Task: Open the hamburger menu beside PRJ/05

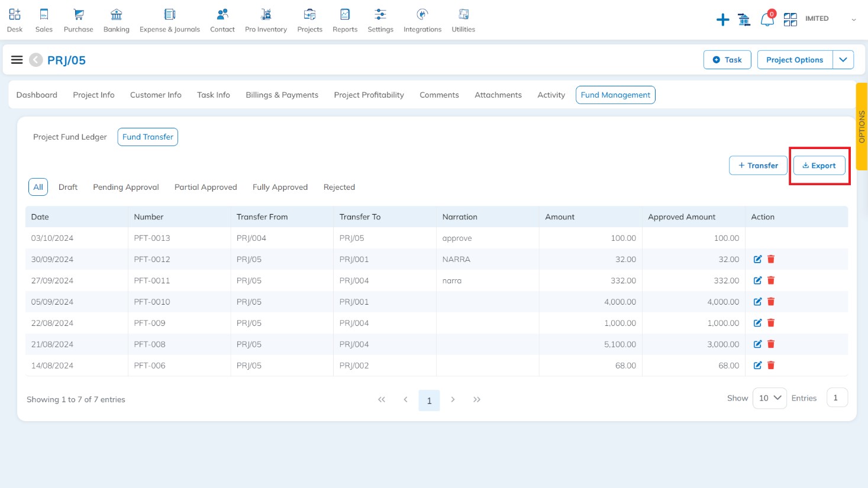Action: (17, 60)
